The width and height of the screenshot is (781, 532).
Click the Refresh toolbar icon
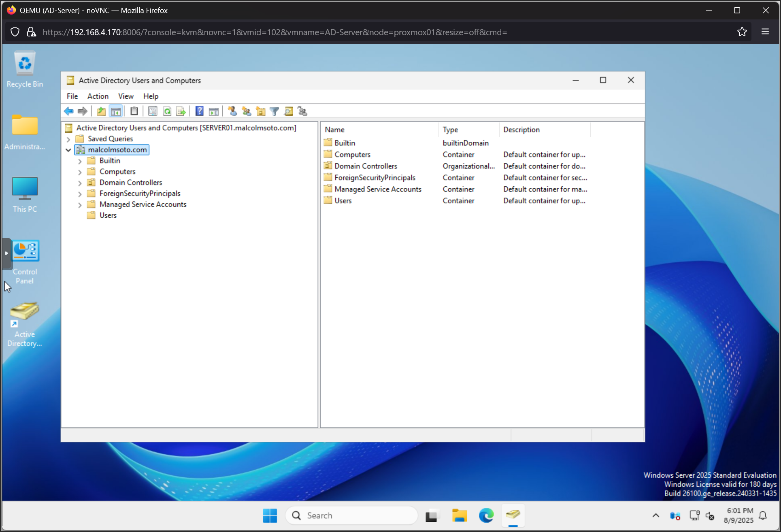click(167, 111)
